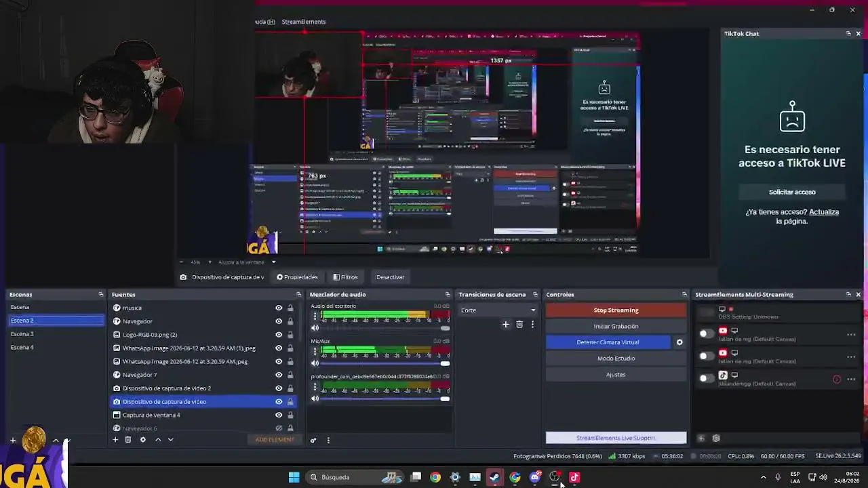The width and height of the screenshot is (868, 488).
Task: Hide the musica source
Action: click(279, 308)
